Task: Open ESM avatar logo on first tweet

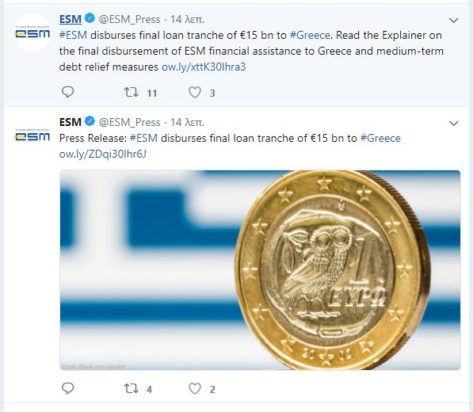Action: [32, 33]
